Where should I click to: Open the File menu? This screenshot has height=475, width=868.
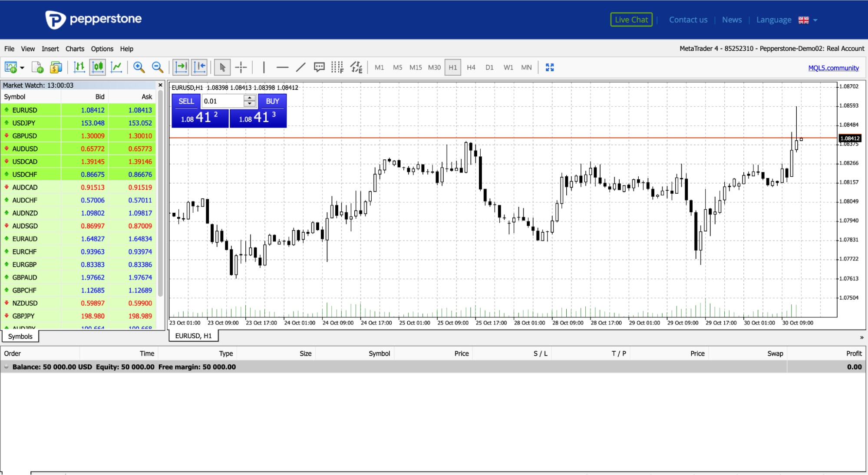tap(9, 49)
